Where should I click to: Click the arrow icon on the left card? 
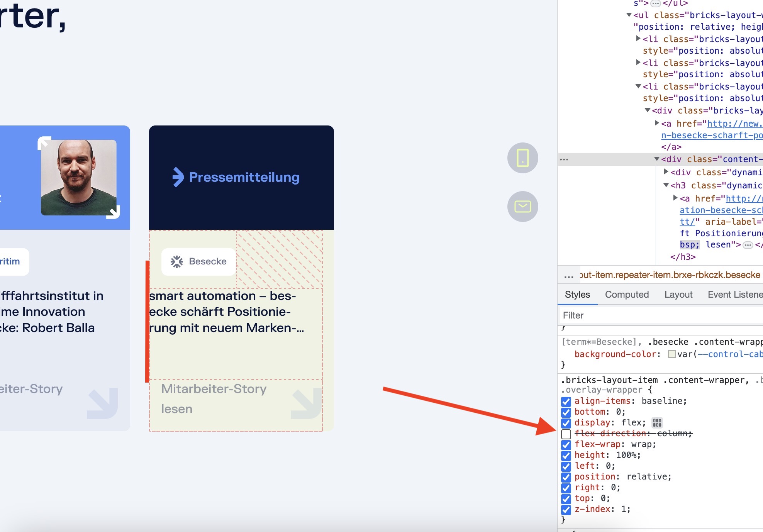pyautogui.click(x=103, y=403)
